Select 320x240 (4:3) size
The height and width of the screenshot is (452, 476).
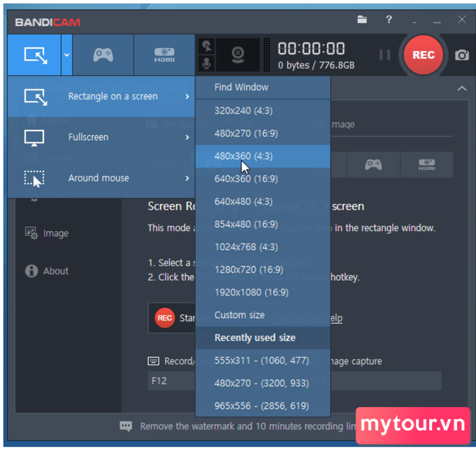[x=263, y=111]
